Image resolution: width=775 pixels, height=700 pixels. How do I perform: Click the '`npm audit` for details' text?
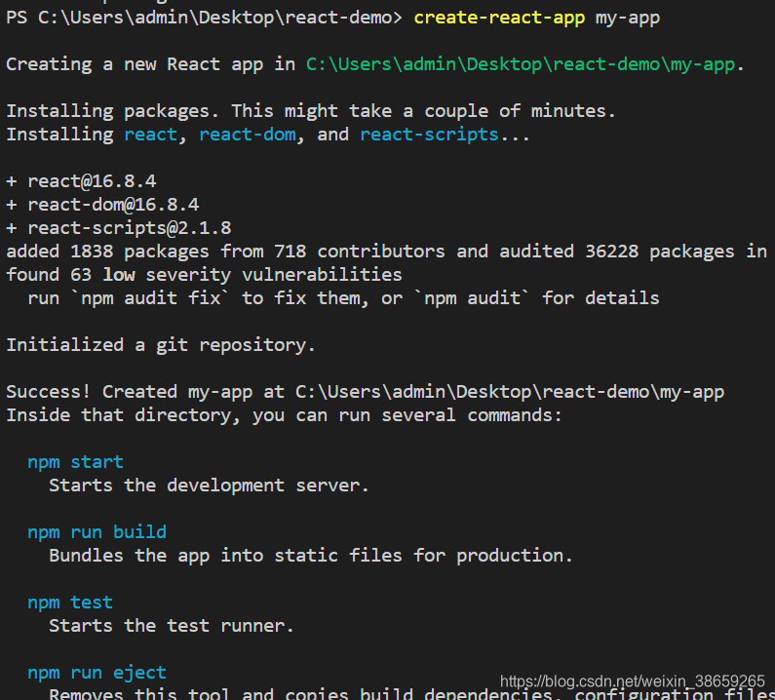536,298
